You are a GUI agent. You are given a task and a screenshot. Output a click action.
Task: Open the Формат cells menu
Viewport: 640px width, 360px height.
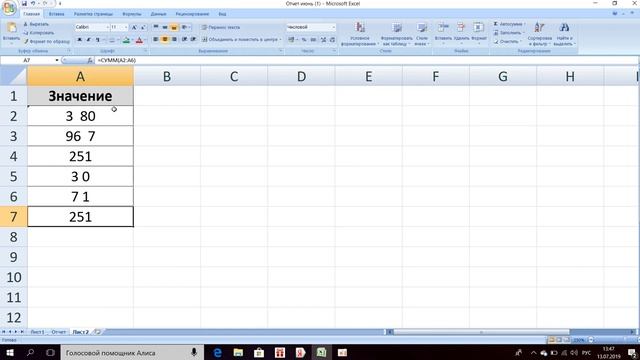[478, 33]
